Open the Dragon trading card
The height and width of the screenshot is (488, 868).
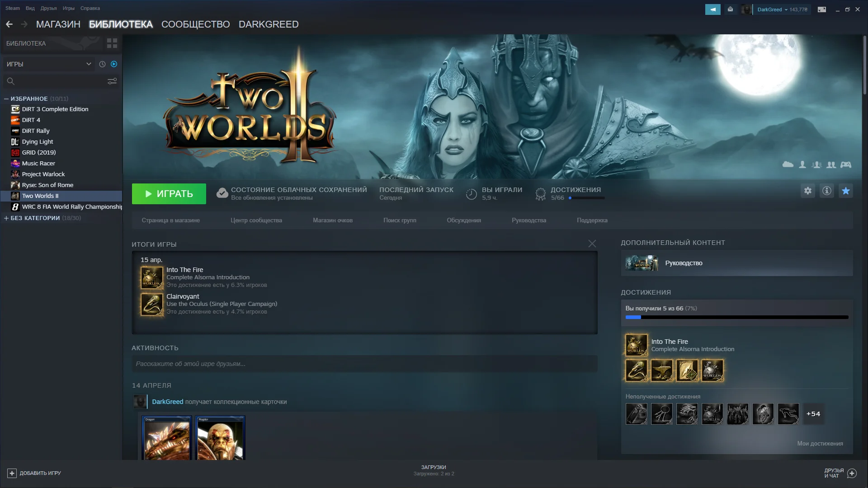pos(167,438)
